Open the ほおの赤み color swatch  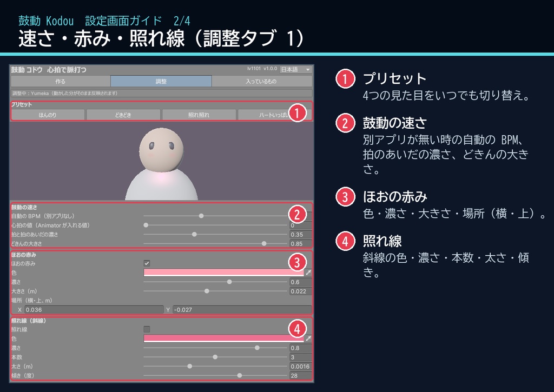coord(223,273)
